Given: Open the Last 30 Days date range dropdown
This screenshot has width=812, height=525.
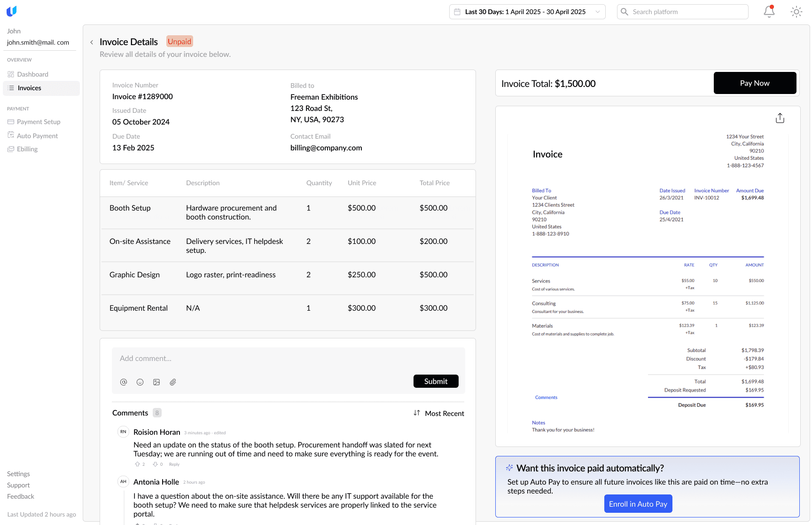Looking at the screenshot, I should (x=527, y=12).
